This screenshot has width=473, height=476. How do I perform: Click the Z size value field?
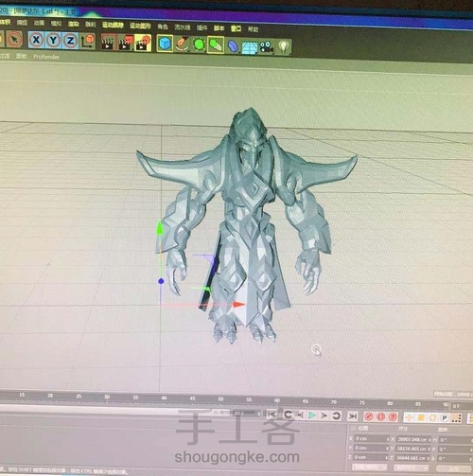pyautogui.click(x=412, y=458)
